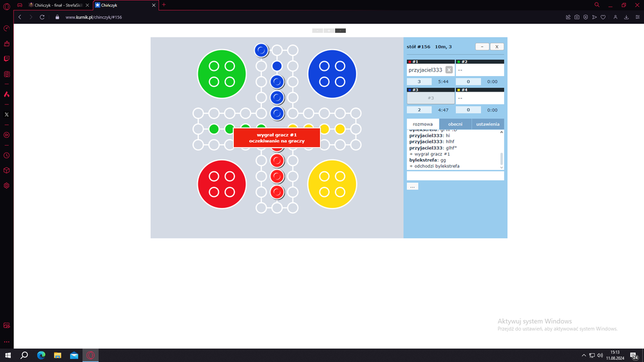The width and height of the screenshot is (644, 362).
Task: Switch to the ustawienia tab
Action: 488,124
